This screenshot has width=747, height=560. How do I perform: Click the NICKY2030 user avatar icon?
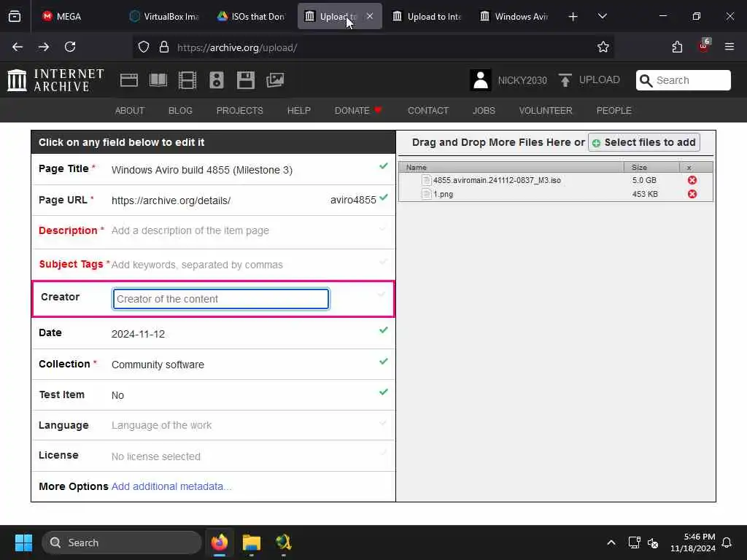tap(480, 80)
